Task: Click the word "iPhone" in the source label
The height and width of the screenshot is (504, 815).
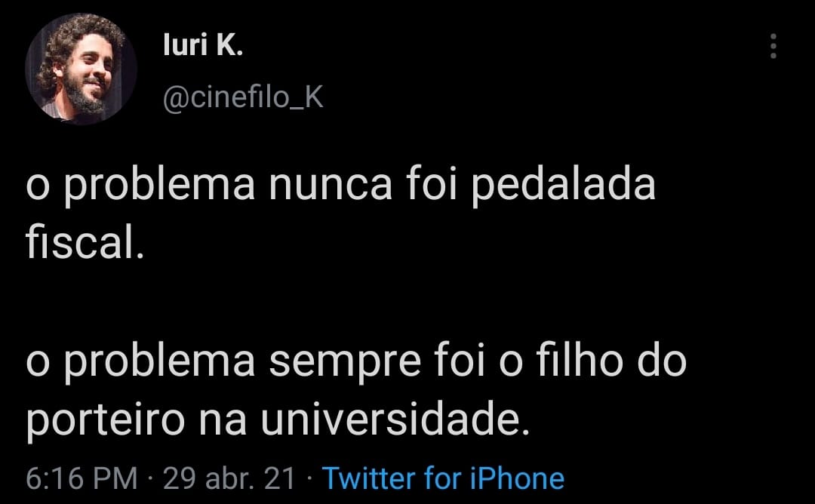Action: (x=518, y=478)
